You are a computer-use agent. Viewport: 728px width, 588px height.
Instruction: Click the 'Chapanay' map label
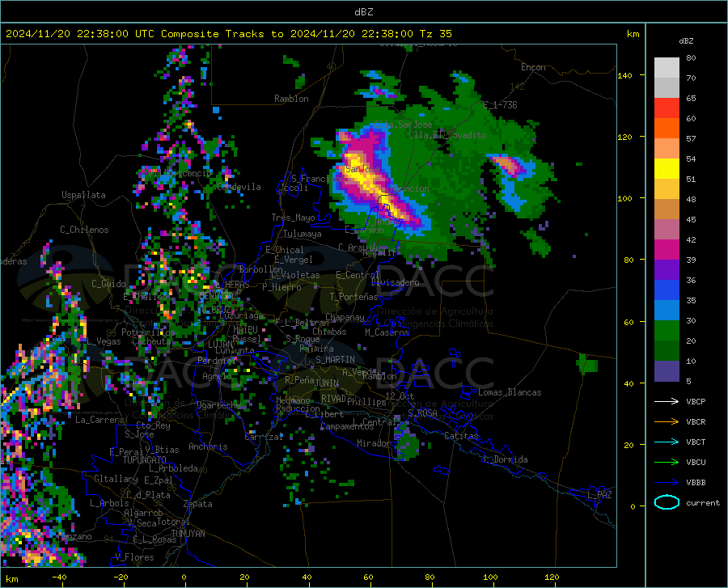point(345,317)
